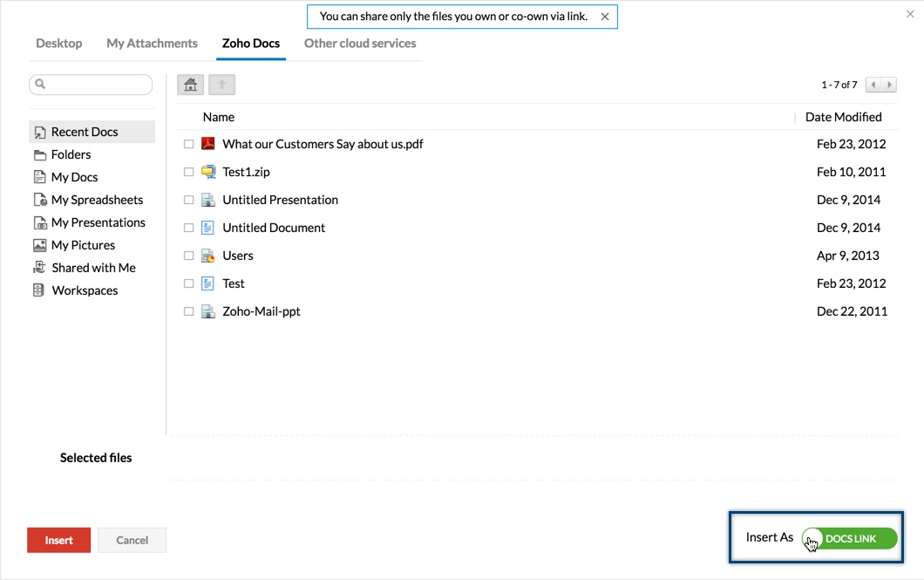Open Recent Docs in sidebar
The height and width of the screenshot is (580, 924).
84,132
